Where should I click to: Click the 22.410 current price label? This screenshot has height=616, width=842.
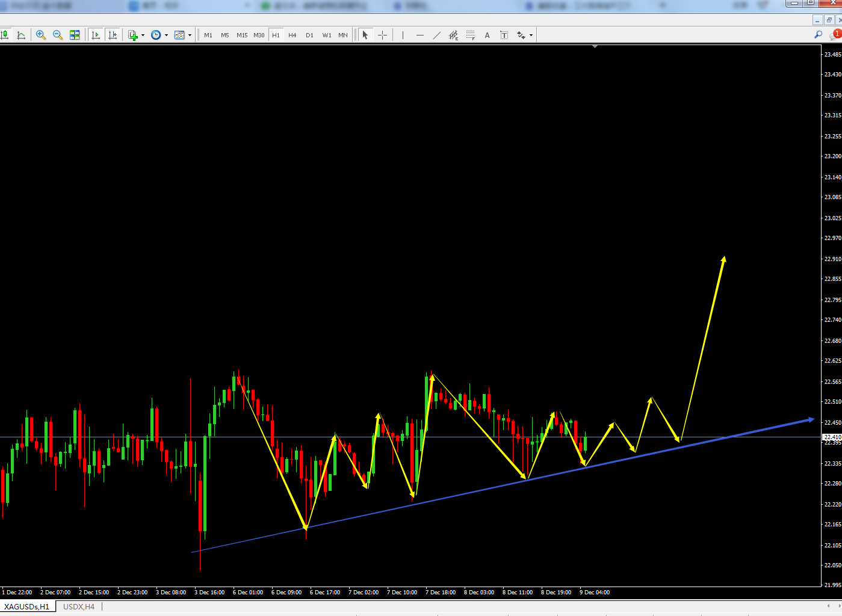click(x=832, y=437)
